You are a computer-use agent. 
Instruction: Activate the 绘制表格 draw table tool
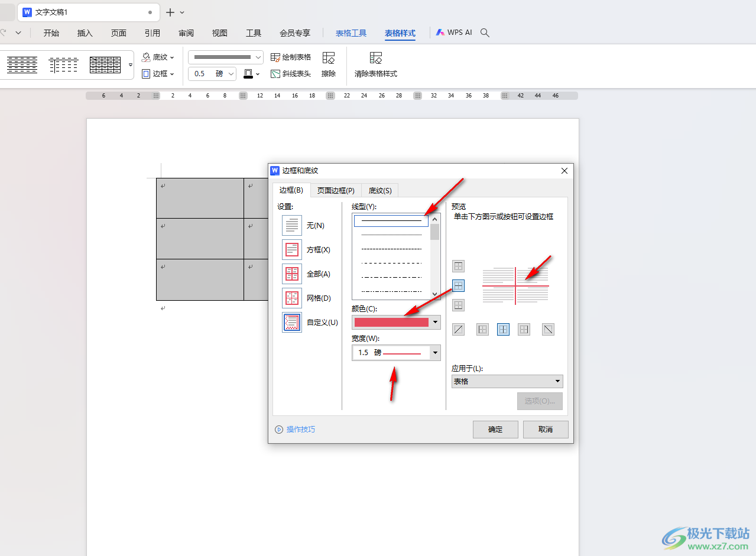291,57
